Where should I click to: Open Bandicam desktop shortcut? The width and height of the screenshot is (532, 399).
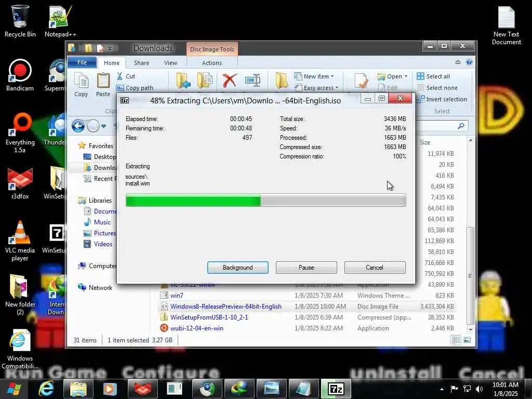coord(20,75)
